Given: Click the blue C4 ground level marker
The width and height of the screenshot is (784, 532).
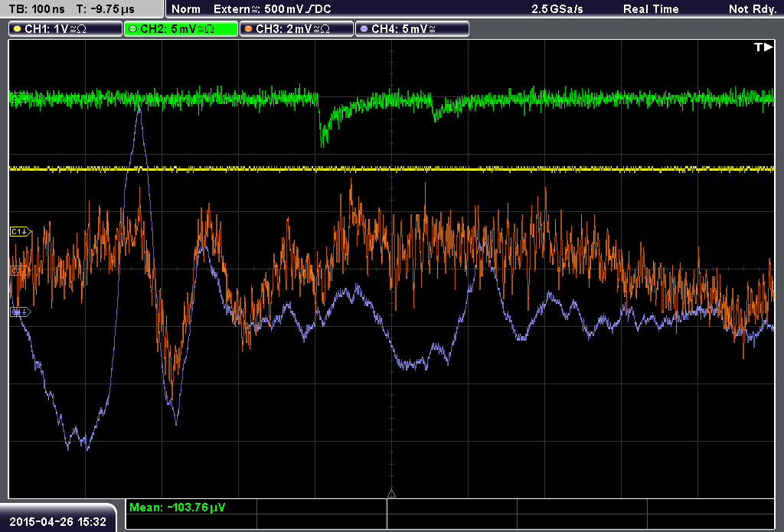Looking at the screenshot, I should (x=21, y=312).
